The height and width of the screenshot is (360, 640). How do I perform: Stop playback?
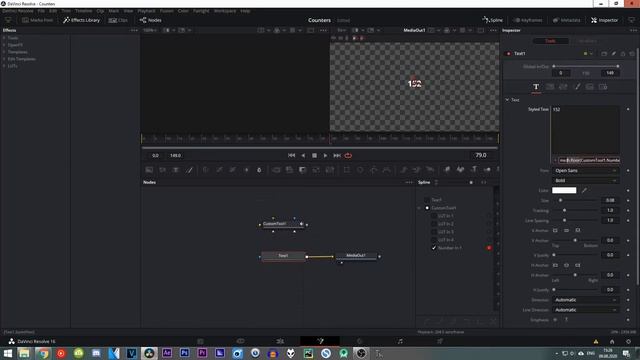[314, 156]
